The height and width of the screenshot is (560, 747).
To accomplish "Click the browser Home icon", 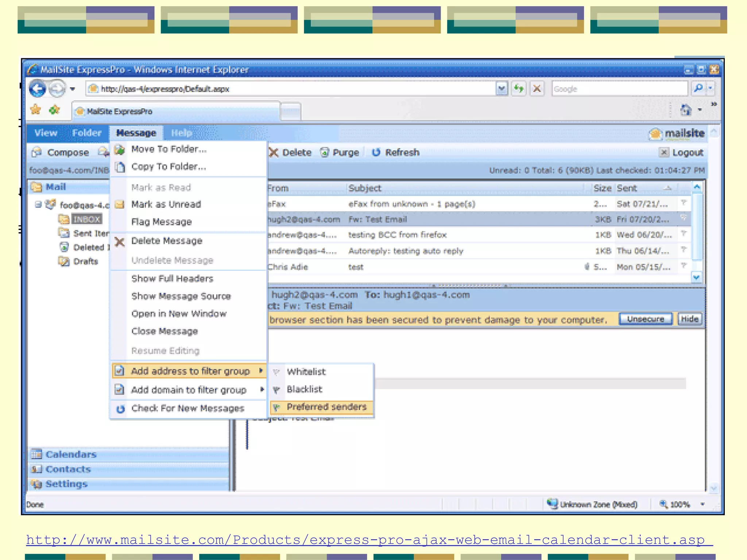I will point(686,109).
